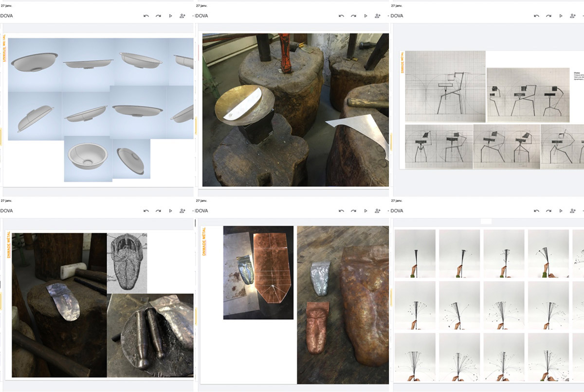The image size is (584, 392).
Task: Click DOVA title in bowl renders window
Action: [7, 16]
